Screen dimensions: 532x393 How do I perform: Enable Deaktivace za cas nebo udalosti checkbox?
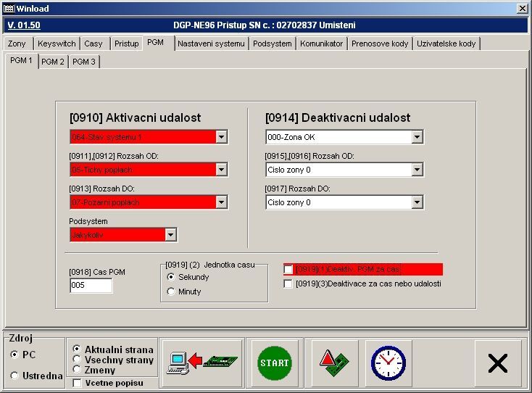[x=288, y=284]
